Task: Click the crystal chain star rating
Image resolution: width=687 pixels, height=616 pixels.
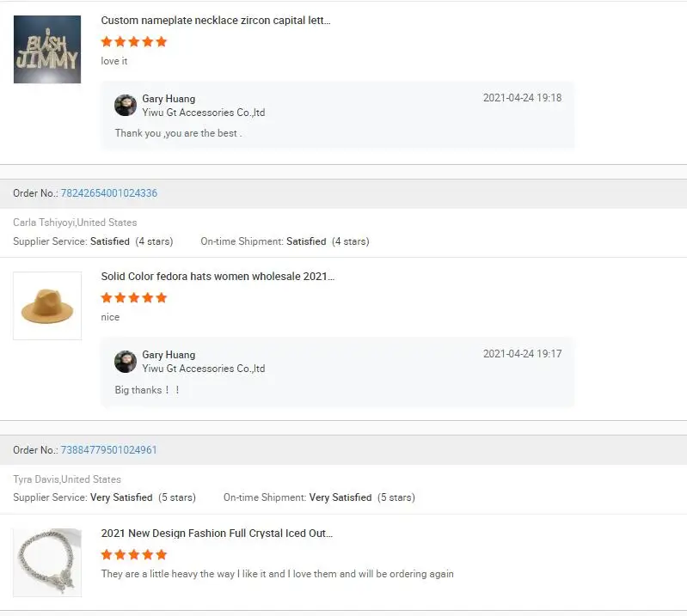Action: 134,554
